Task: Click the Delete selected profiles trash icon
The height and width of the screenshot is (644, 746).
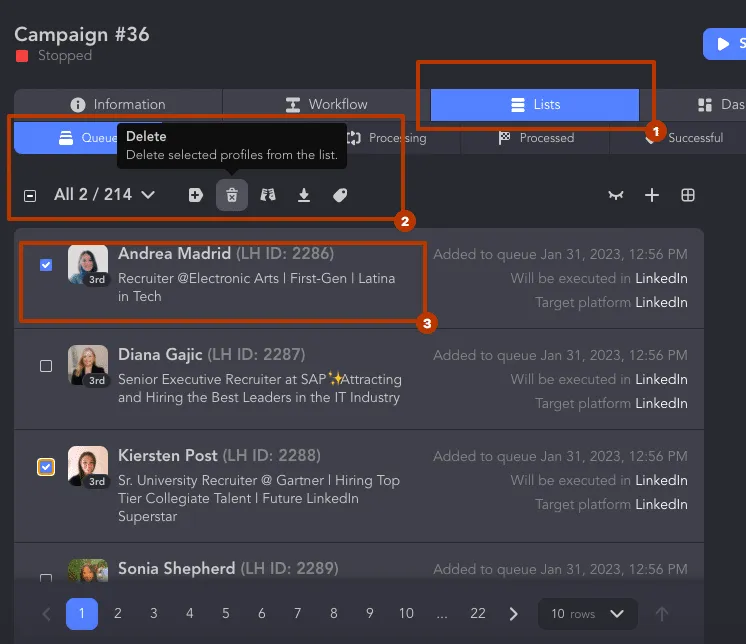Action: tap(232, 195)
